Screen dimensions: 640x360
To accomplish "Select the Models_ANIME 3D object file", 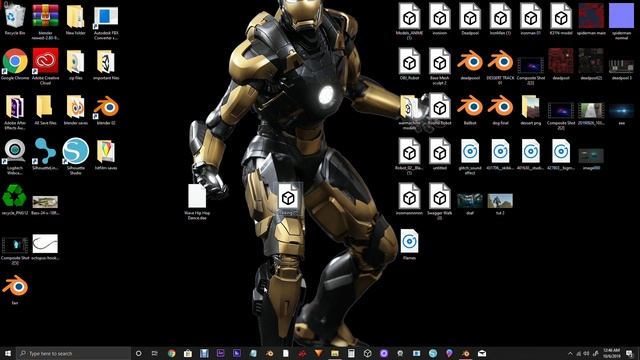I will (409, 17).
